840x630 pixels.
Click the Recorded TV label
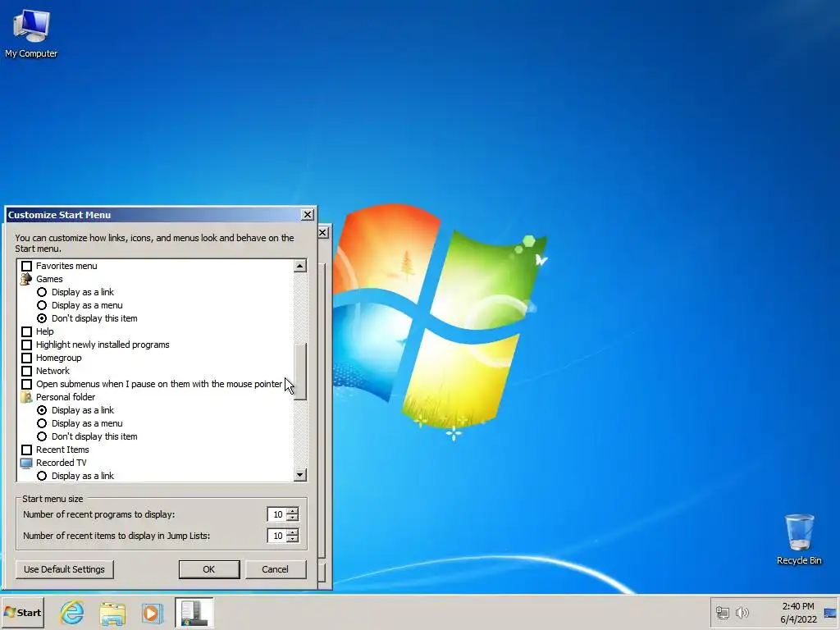click(x=61, y=463)
